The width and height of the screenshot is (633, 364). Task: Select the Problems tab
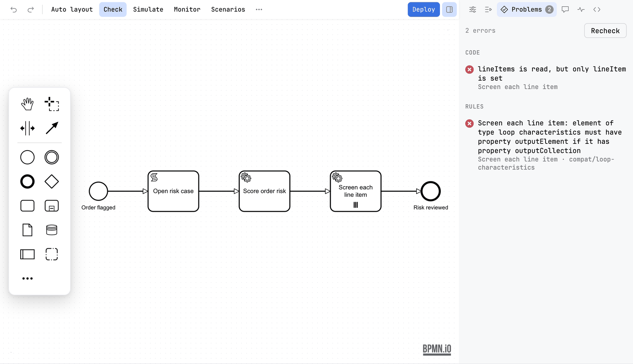click(527, 9)
